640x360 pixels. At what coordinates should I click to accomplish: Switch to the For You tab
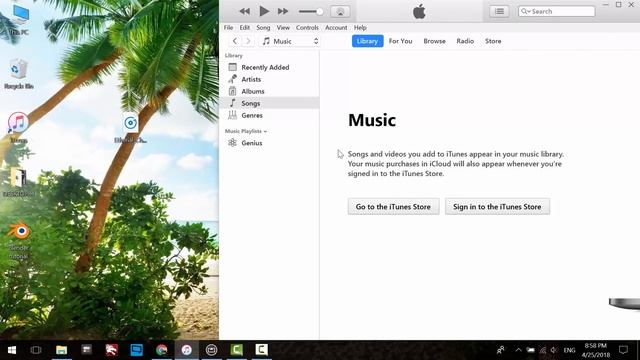(x=400, y=41)
